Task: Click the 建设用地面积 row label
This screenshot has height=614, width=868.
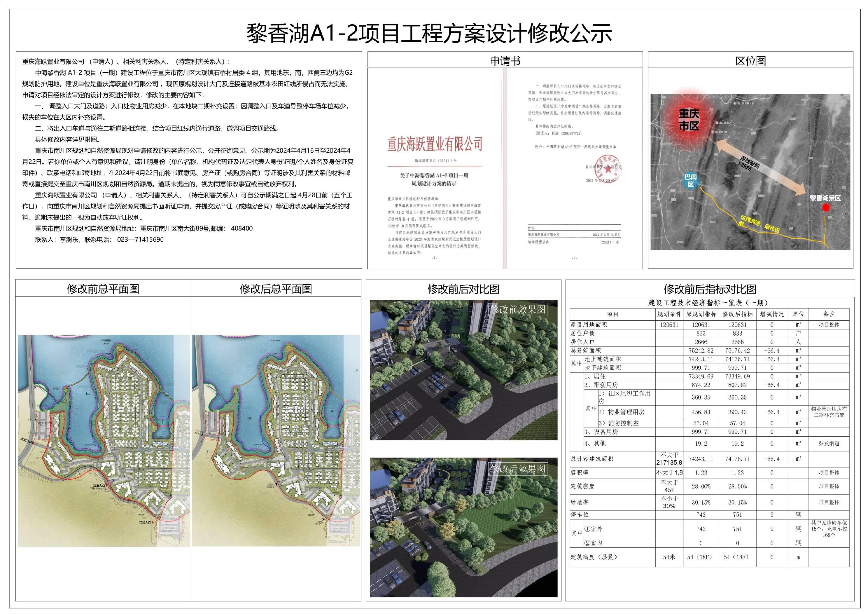Action: (x=589, y=325)
